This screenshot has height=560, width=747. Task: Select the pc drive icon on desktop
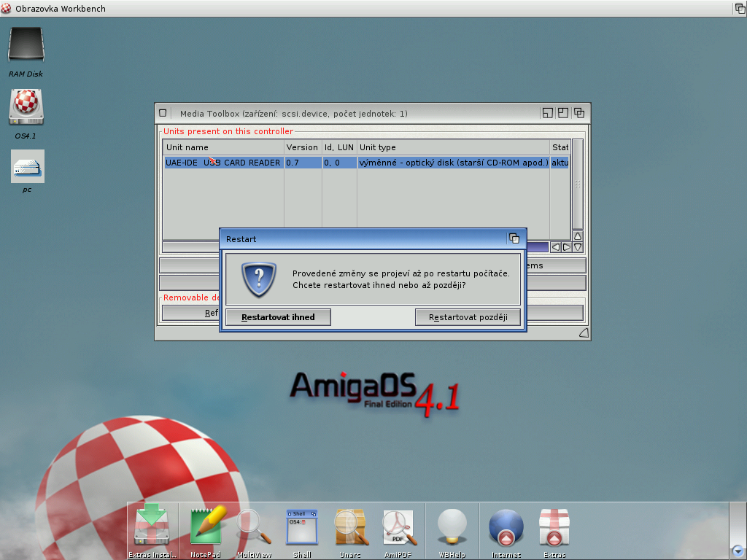[x=27, y=166]
